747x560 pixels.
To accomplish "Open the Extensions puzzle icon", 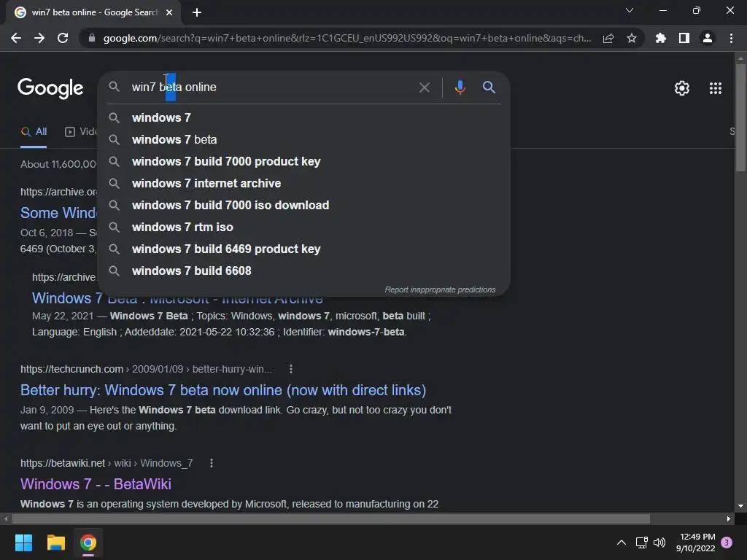I will click(661, 38).
